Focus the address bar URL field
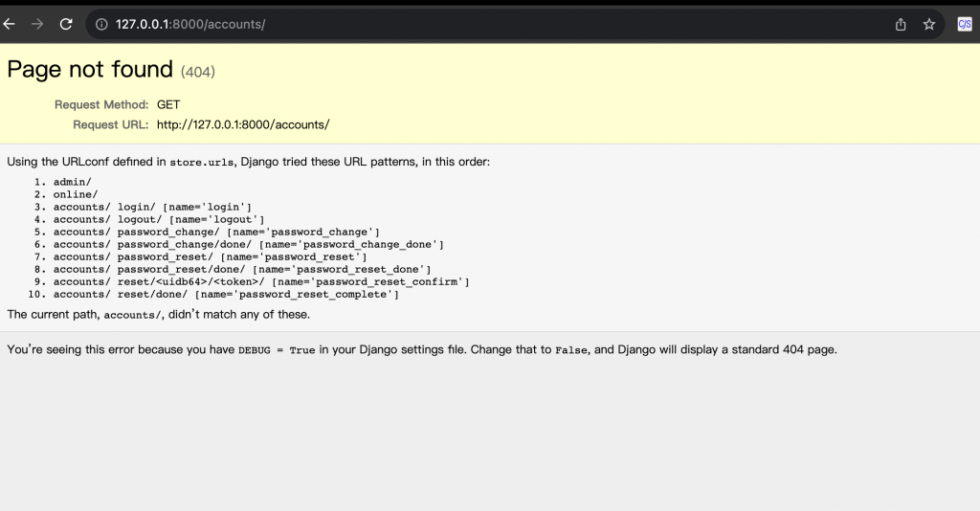The height and width of the screenshot is (511, 980). [x=479, y=25]
